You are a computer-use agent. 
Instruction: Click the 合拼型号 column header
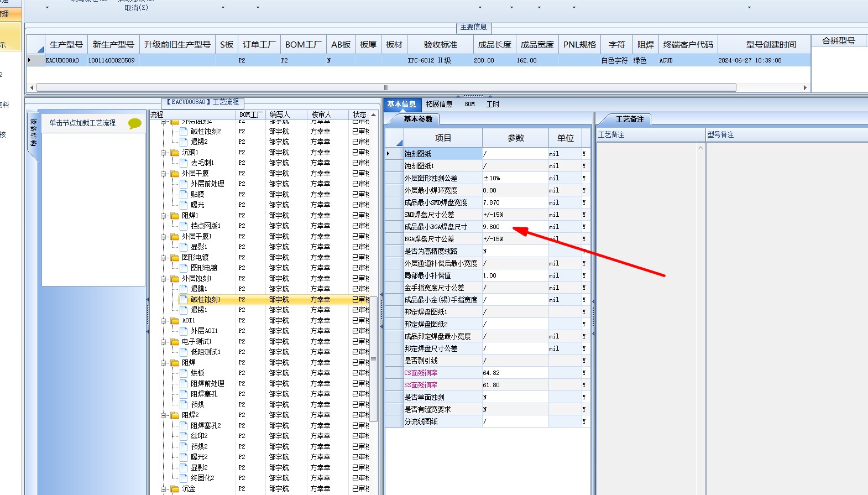pyautogui.click(x=838, y=41)
